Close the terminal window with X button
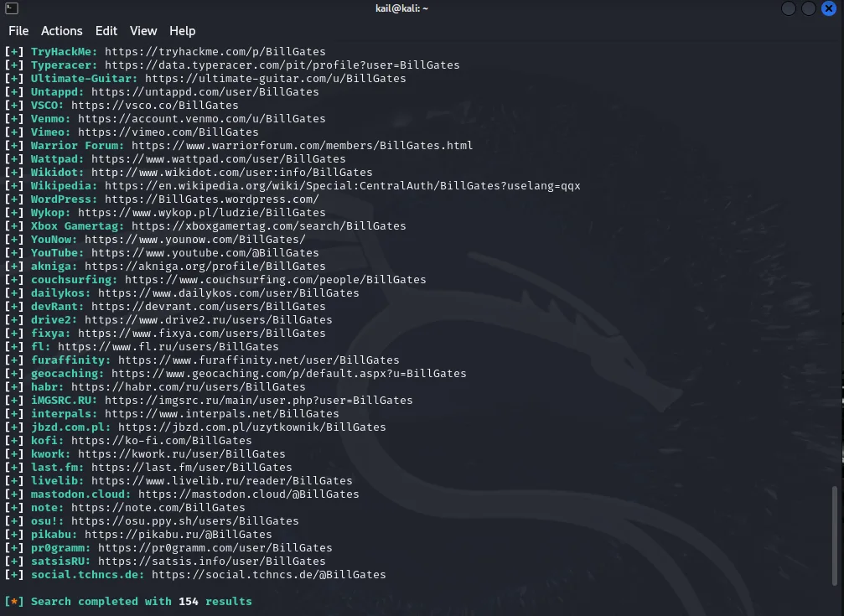The image size is (844, 616). click(x=829, y=8)
